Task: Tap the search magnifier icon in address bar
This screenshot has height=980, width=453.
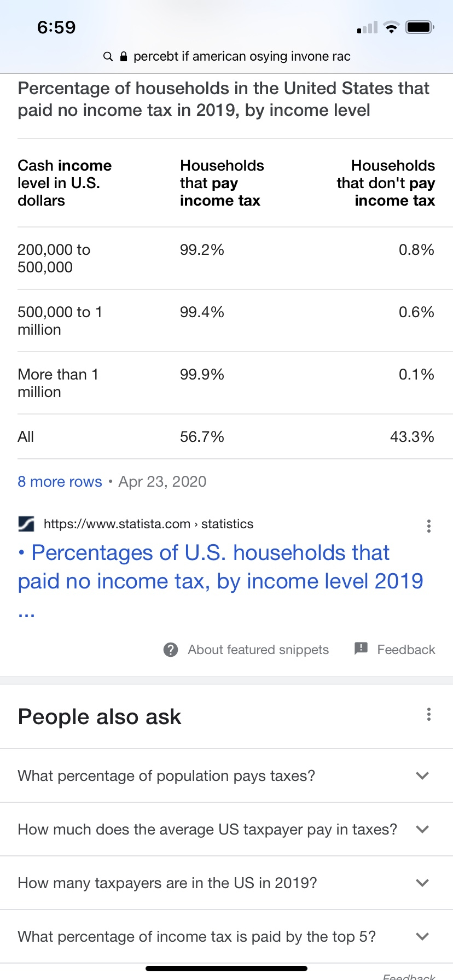Action: (x=108, y=56)
